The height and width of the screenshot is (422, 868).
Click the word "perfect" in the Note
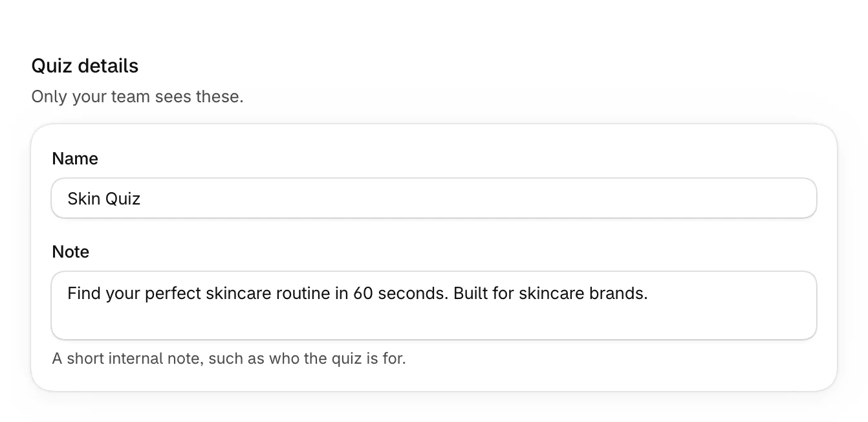coord(173,293)
